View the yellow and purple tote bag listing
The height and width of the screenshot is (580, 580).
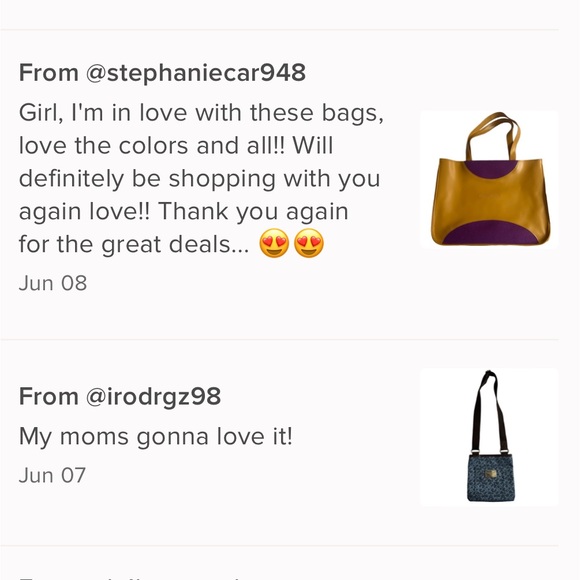[x=489, y=179]
